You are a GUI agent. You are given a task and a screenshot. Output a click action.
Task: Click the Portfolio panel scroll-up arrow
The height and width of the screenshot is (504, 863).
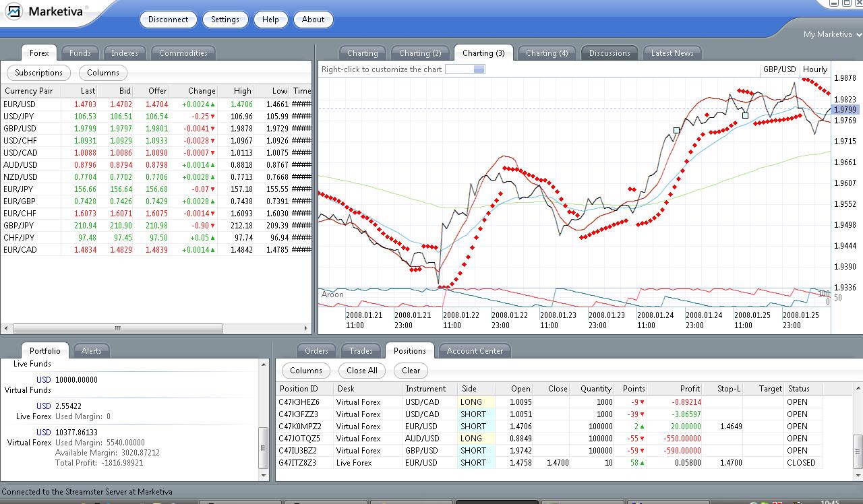click(x=264, y=365)
